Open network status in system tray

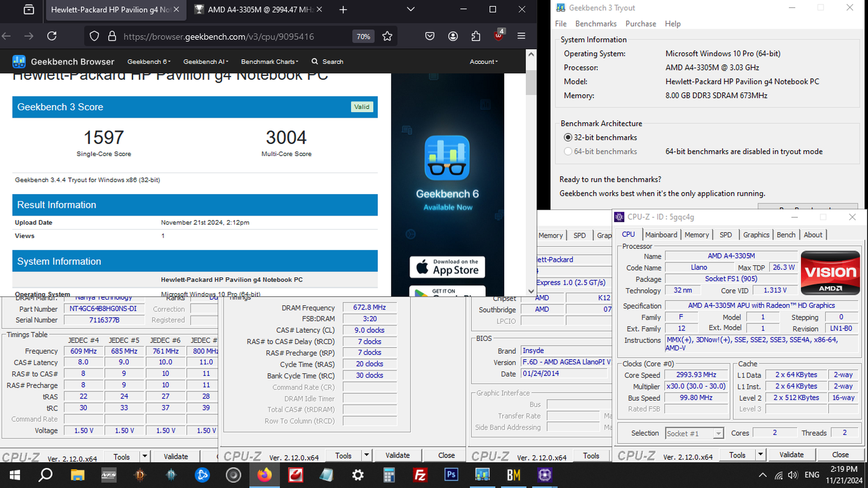point(778,475)
